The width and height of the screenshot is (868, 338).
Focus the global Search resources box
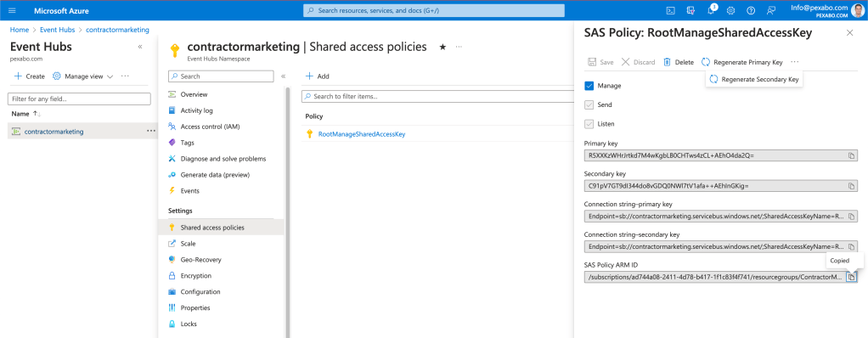click(433, 10)
